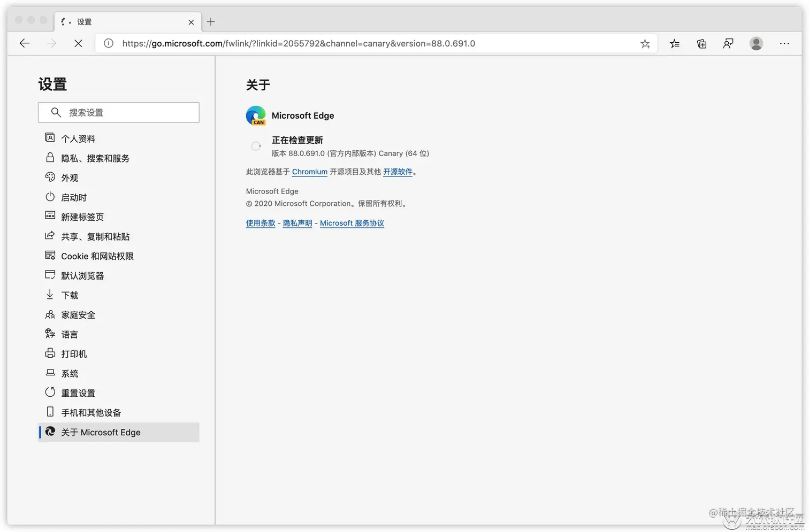809x532 pixels.
Task: Open Cookie 和网站权限 settings
Action: [x=119, y=256]
